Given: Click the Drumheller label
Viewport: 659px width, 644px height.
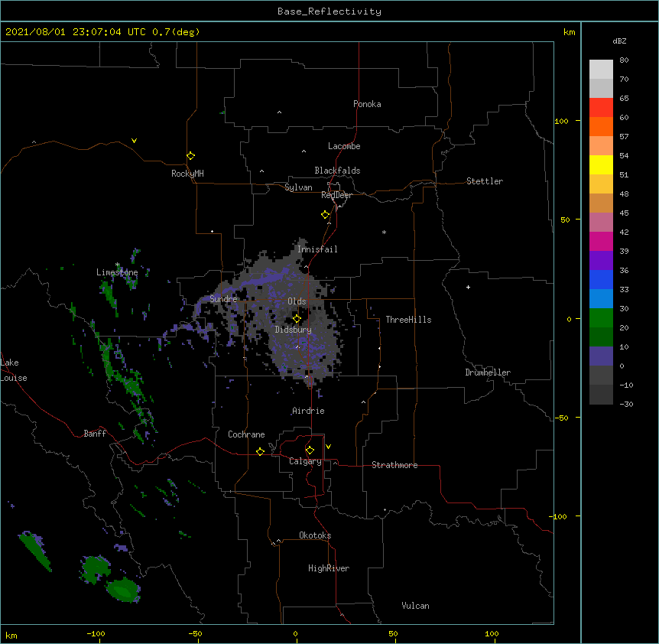Looking at the screenshot, I should [488, 372].
